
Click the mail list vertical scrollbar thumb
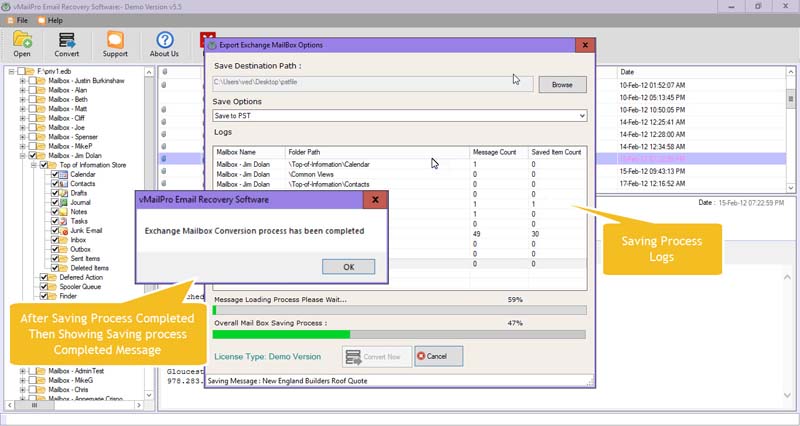791,97
